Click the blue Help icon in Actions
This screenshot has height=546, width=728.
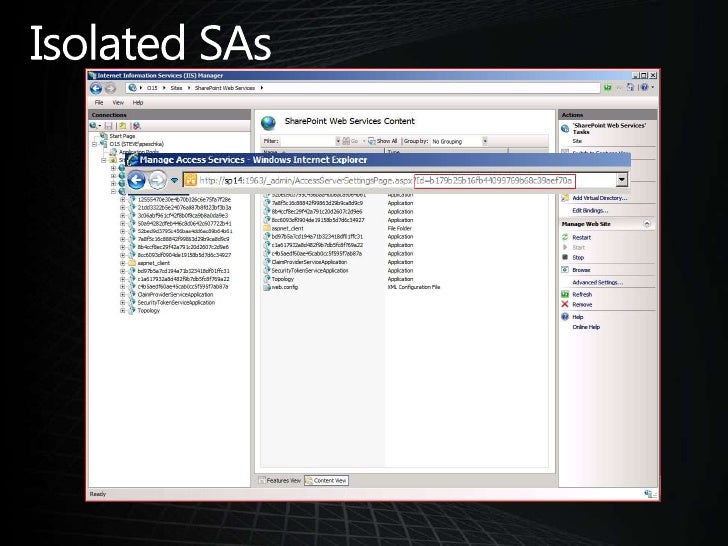565,317
